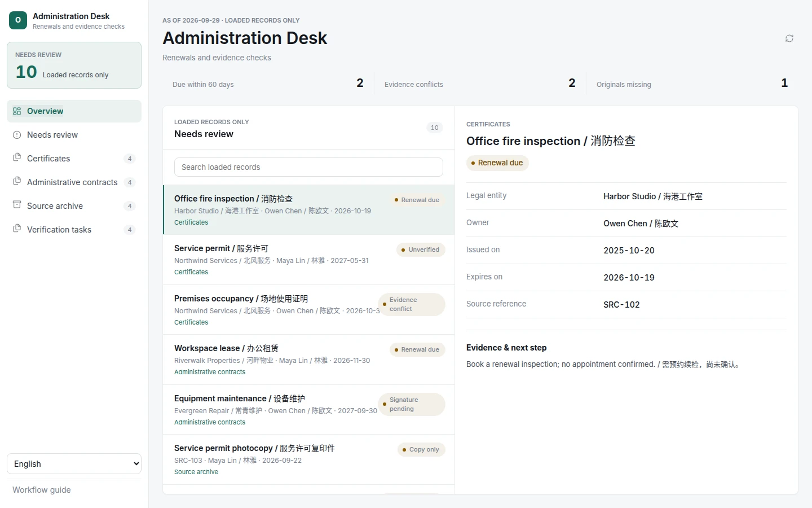Click the Harbor Studio legal entity value
The height and width of the screenshot is (508, 812).
[653, 196]
